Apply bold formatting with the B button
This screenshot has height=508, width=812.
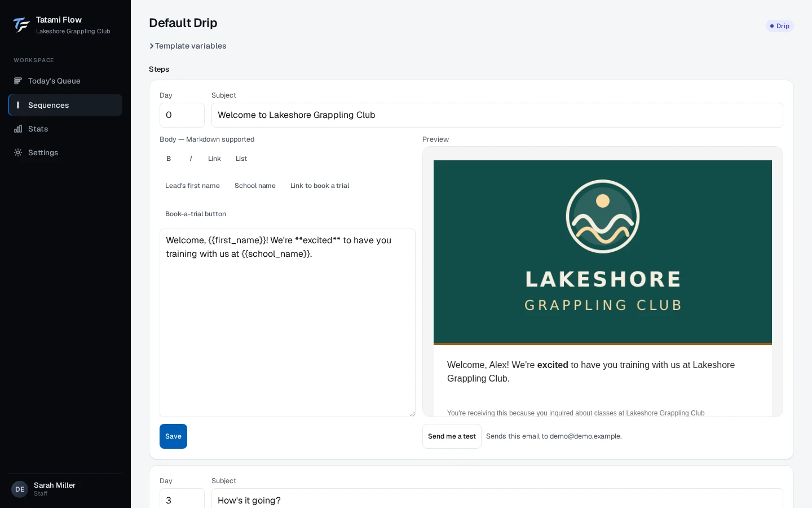169,159
